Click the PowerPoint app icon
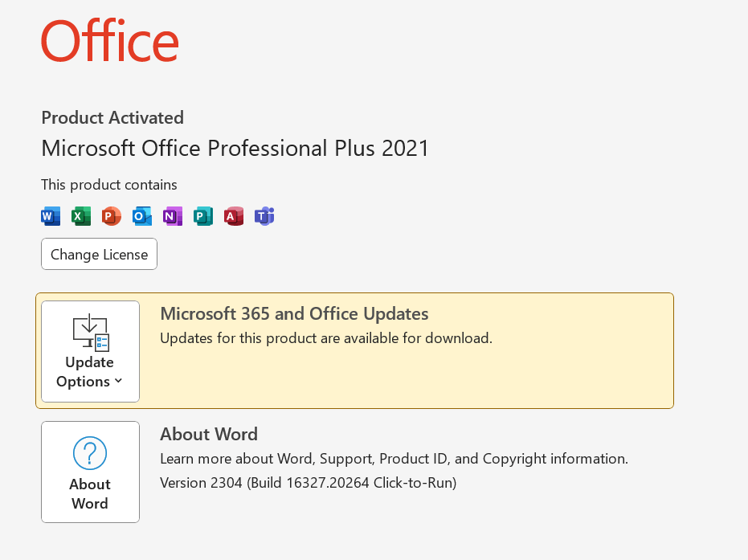Viewport: 748px width, 560px height. pos(112,216)
